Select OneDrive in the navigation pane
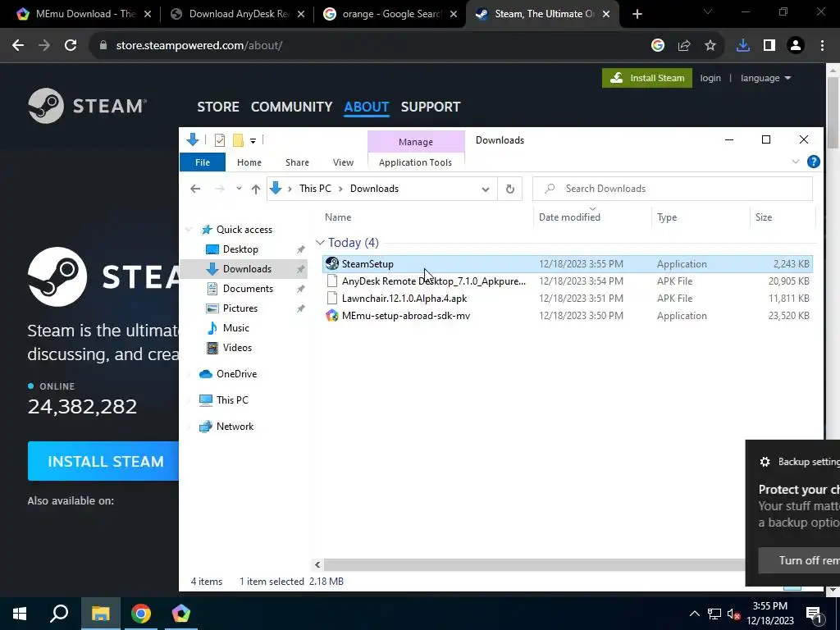The width and height of the screenshot is (840, 630). point(236,374)
